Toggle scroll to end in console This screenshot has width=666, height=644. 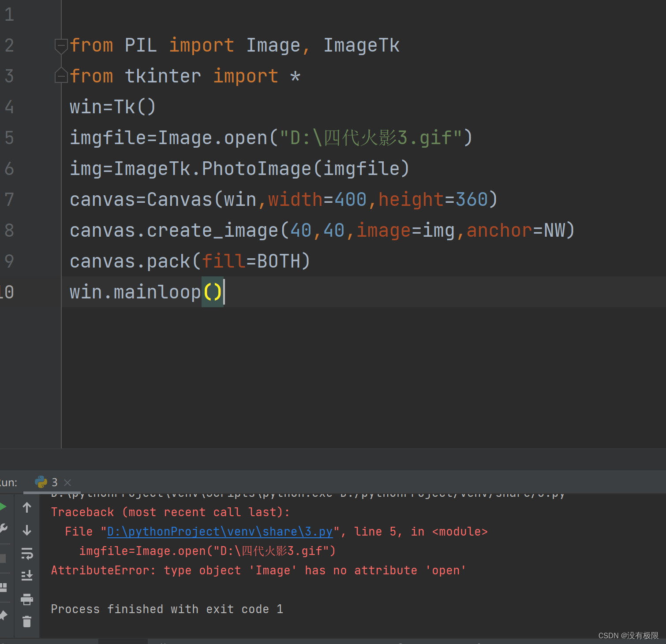27,576
